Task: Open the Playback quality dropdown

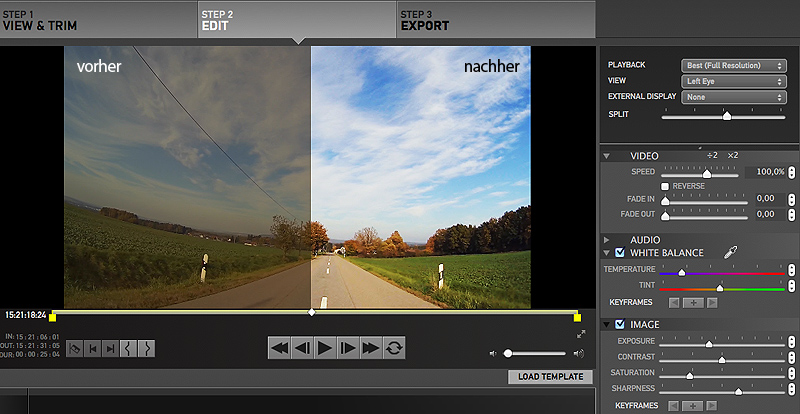Action: pos(733,65)
